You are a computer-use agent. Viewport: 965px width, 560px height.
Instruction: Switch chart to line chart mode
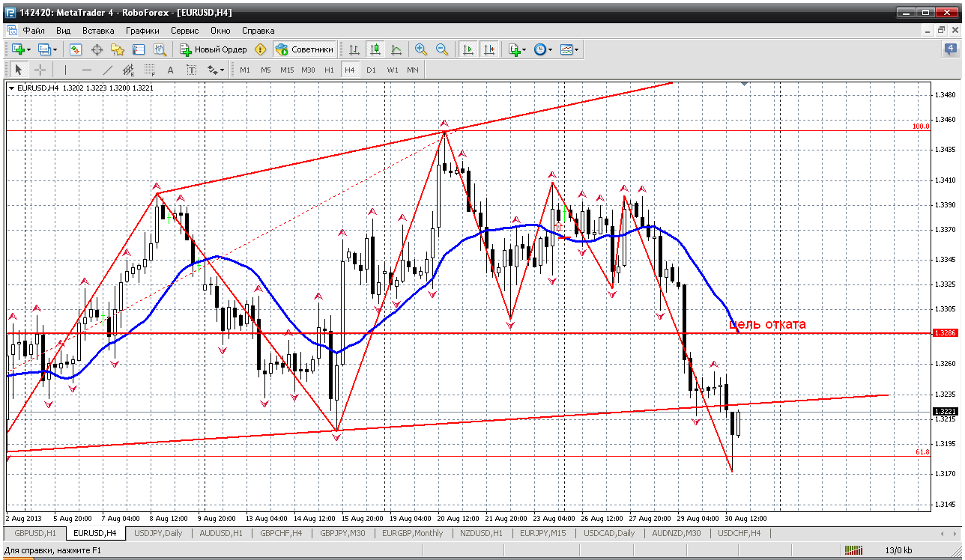tap(396, 49)
